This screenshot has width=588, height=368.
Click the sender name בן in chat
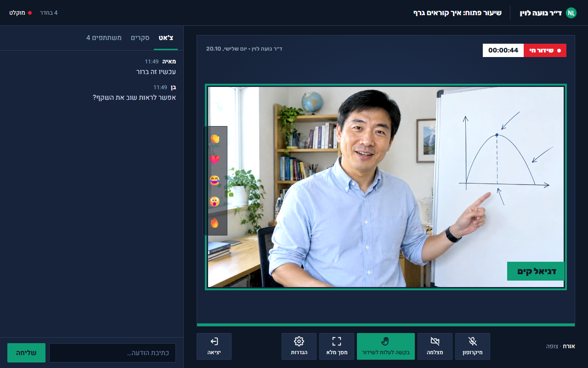tap(173, 87)
